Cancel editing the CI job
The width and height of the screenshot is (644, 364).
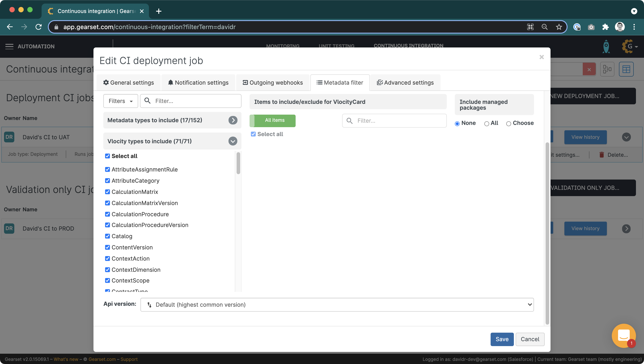(x=530, y=339)
